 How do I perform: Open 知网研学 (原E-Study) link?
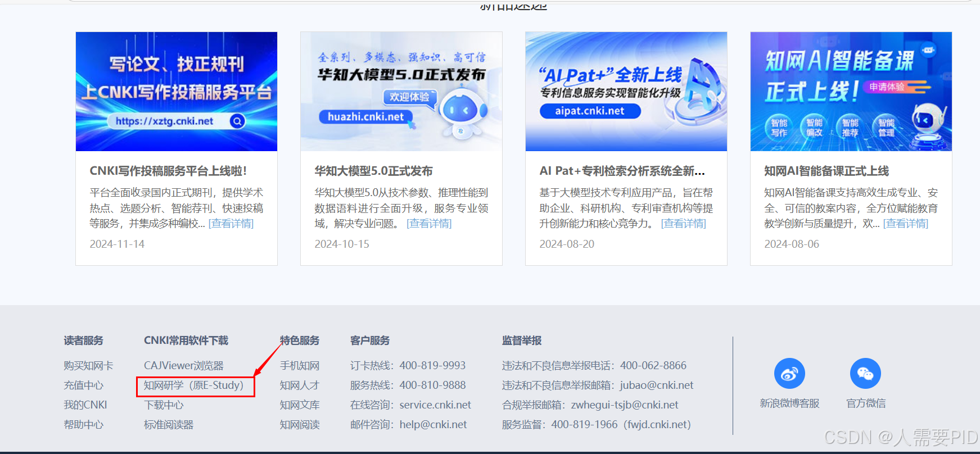[194, 385]
